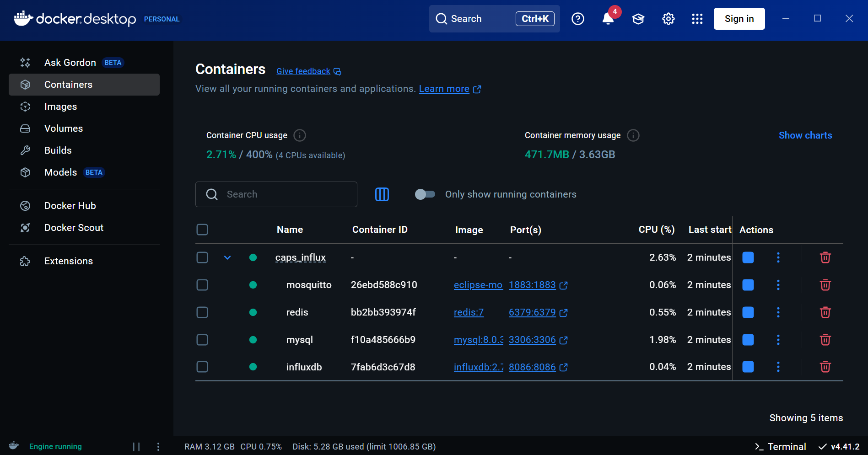Check the mosquitto row checkbox

click(x=202, y=285)
